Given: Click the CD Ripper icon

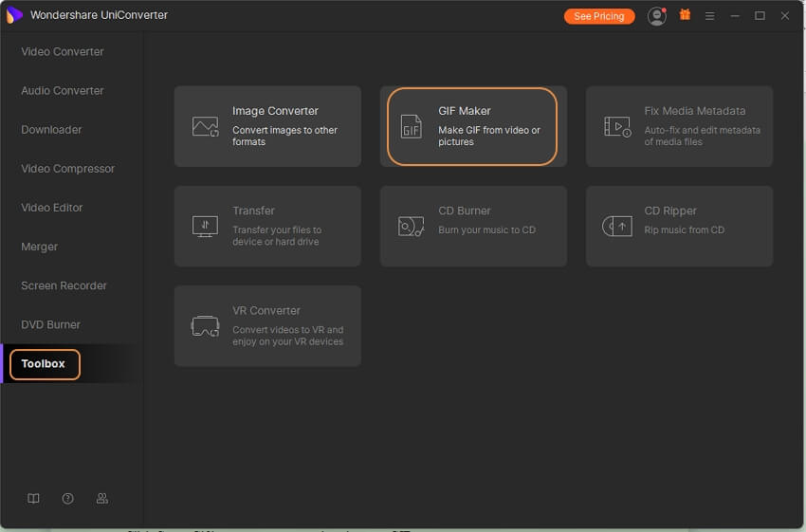Looking at the screenshot, I should click(617, 226).
